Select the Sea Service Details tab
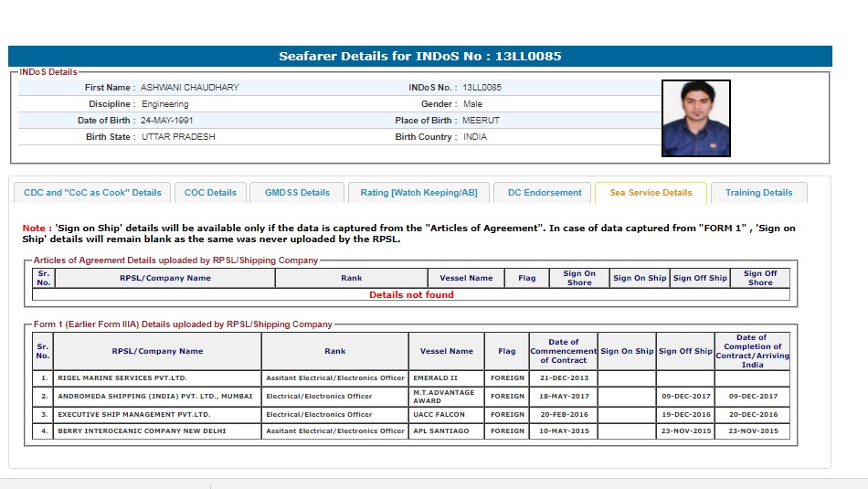Screen dimensions: 868x489 [x=651, y=193]
